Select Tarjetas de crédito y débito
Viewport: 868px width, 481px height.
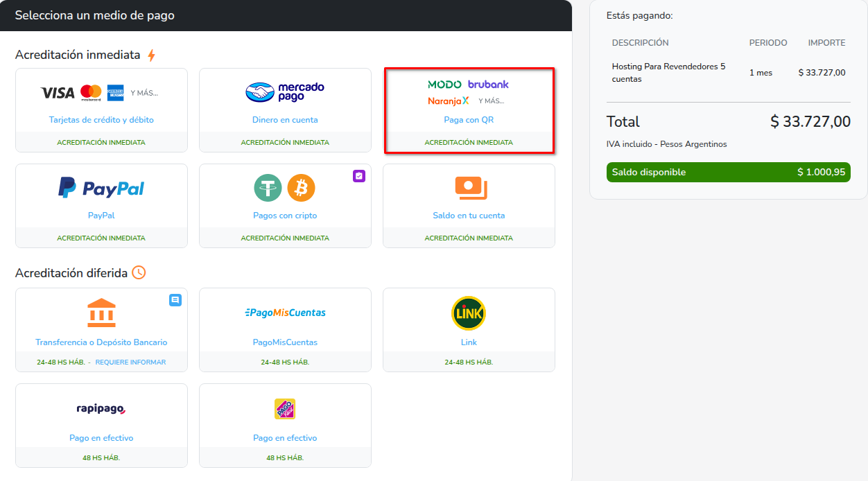click(101, 120)
